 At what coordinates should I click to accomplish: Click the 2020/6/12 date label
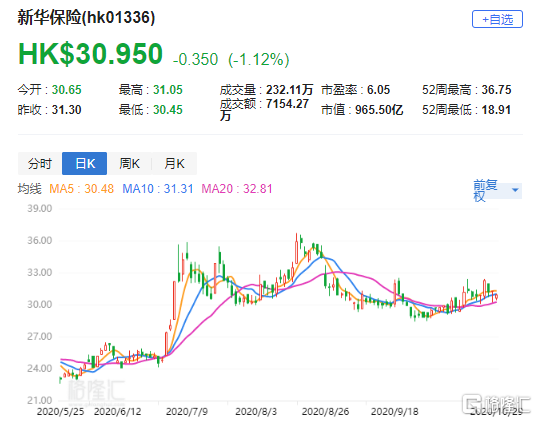117,411
